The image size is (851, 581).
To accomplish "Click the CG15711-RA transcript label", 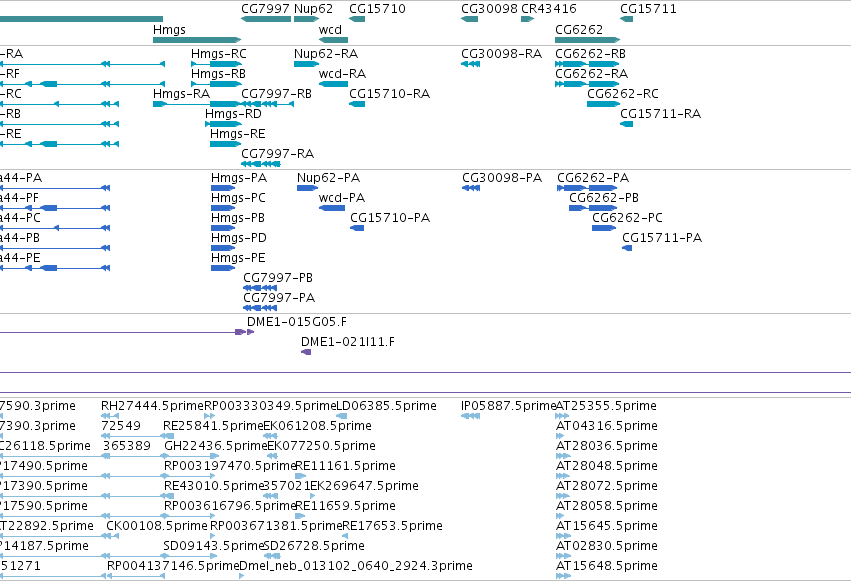I will [661, 114].
